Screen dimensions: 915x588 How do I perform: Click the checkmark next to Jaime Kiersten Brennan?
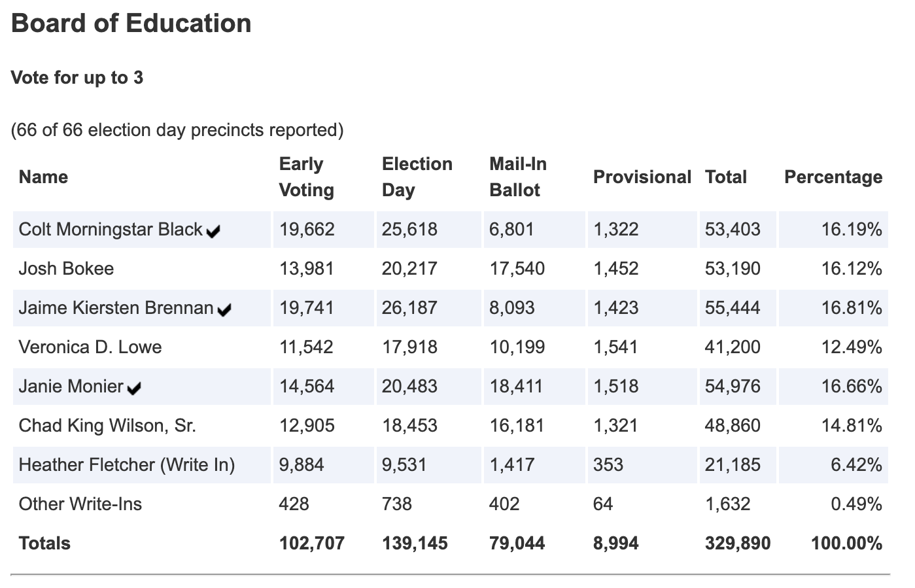point(224,310)
